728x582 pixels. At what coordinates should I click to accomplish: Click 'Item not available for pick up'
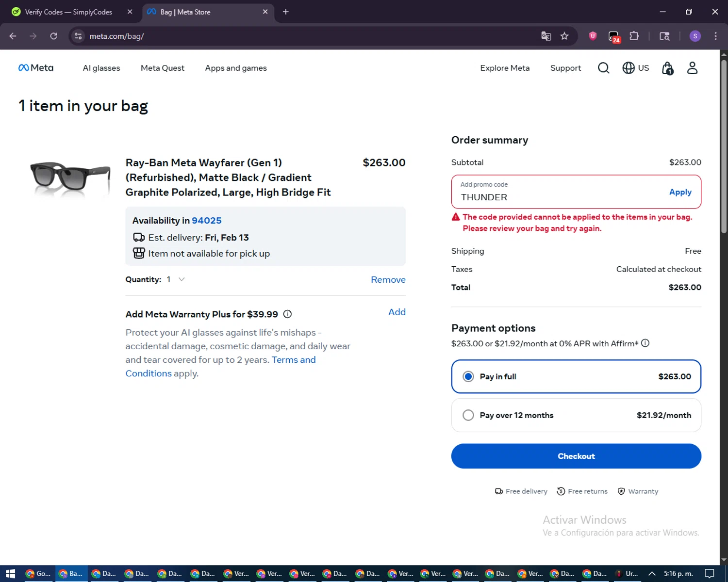click(x=209, y=253)
